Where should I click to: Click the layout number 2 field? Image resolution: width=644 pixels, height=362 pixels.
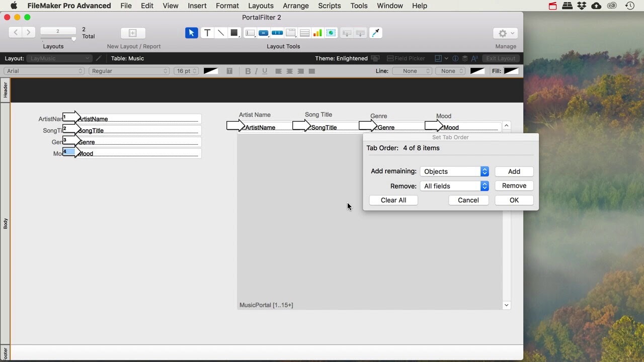point(58,31)
